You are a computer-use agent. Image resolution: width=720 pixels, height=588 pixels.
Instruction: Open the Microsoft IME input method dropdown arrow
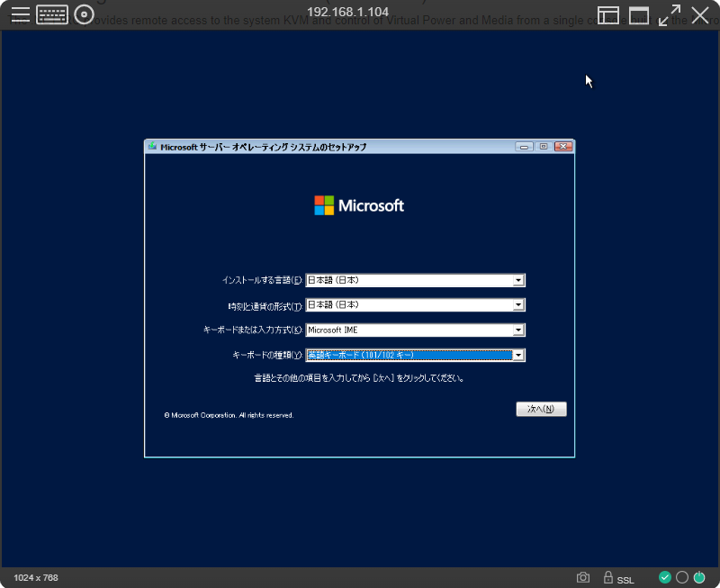[x=518, y=330]
